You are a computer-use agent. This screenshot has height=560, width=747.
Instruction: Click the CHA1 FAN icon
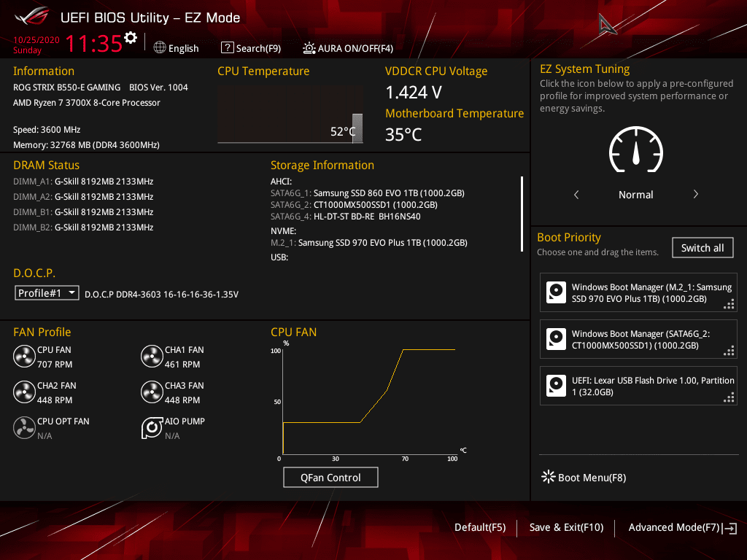click(x=152, y=356)
